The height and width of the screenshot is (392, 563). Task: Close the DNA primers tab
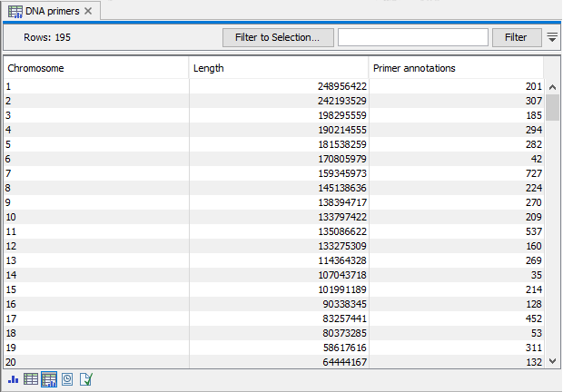click(88, 11)
